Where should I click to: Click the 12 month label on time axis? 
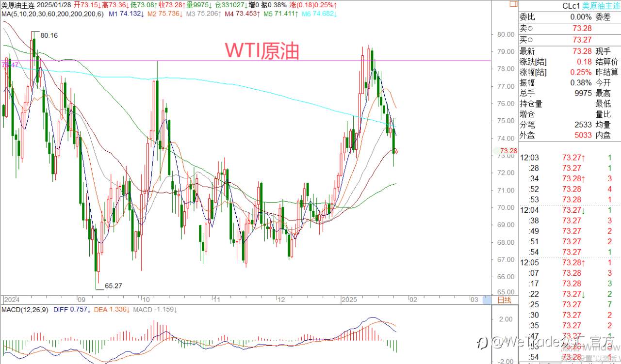(281, 300)
